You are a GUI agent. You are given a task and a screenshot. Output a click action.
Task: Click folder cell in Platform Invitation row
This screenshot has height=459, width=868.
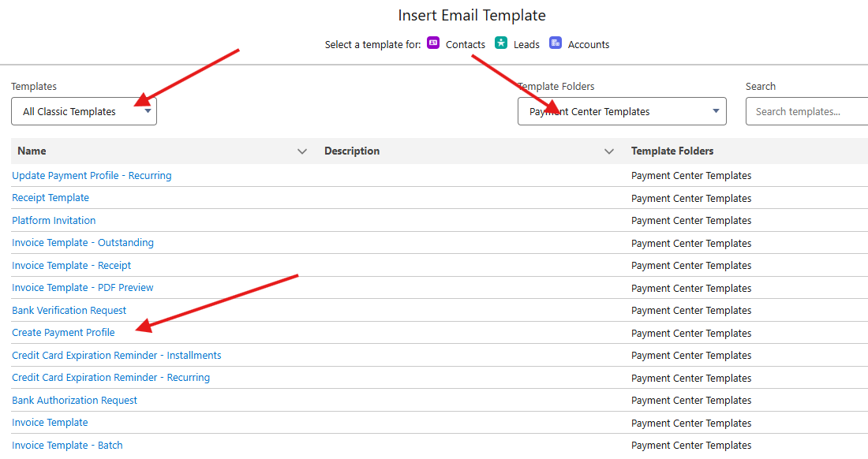[691, 220]
